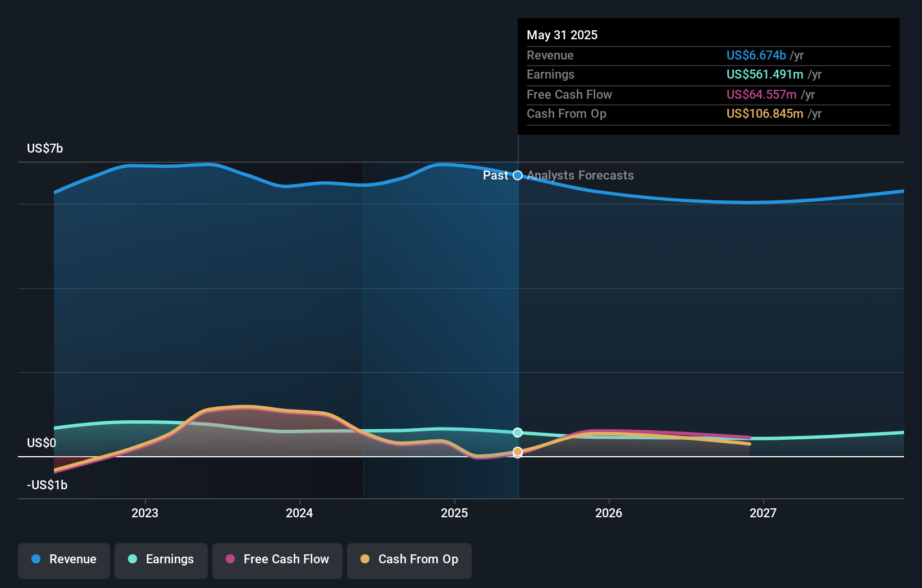Click the orange Cash From Op data marker
The width and height of the screenshot is (922, 588).
[x=518, y=452]
